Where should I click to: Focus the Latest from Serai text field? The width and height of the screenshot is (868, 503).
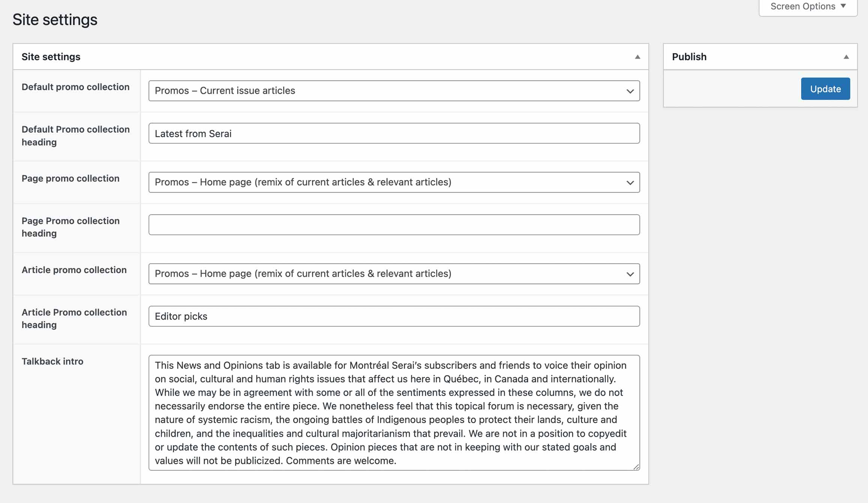tap(394, 134)
